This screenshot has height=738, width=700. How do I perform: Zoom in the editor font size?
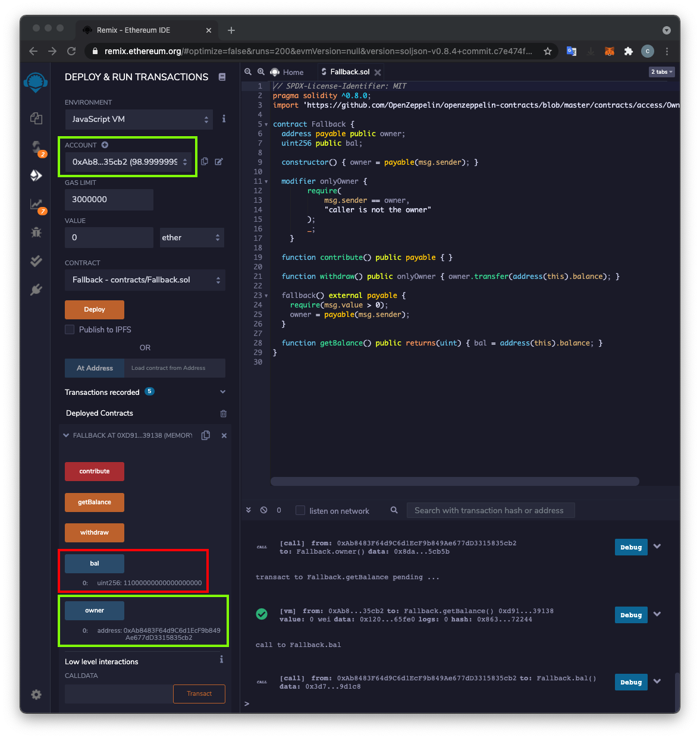click(x=261, y=72)
